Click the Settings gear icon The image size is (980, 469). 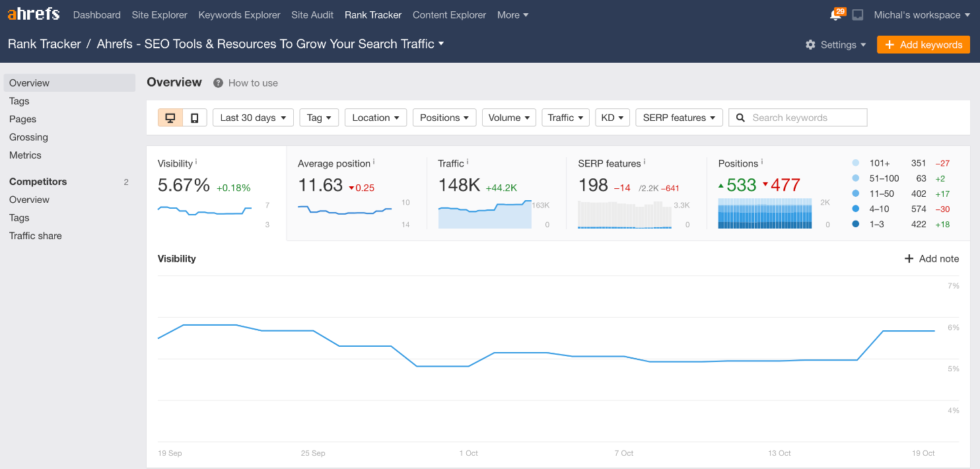tap(810, 45)
